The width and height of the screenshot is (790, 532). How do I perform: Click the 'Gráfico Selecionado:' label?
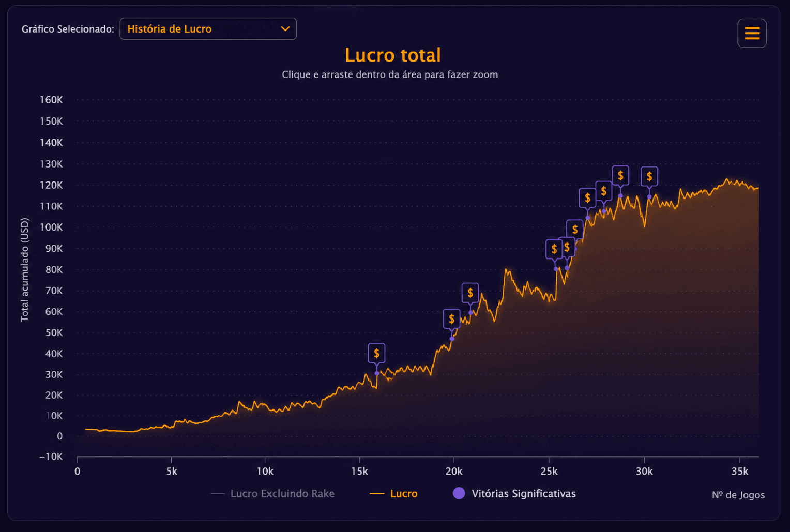(68, 29)
